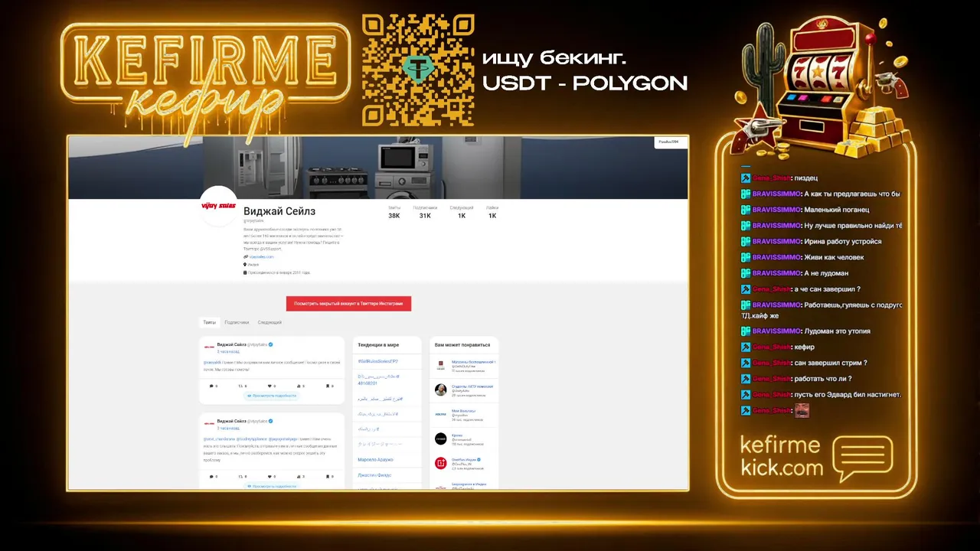
Task: Click the red закрытый аккаунт button
Action: pos(348,304)
